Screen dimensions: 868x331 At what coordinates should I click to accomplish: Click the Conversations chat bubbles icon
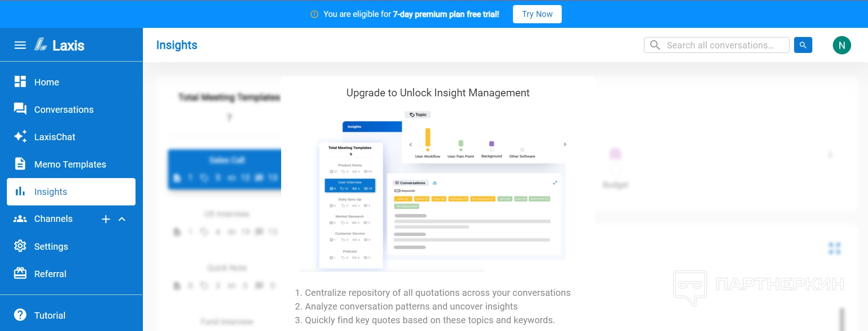[20, 109]
